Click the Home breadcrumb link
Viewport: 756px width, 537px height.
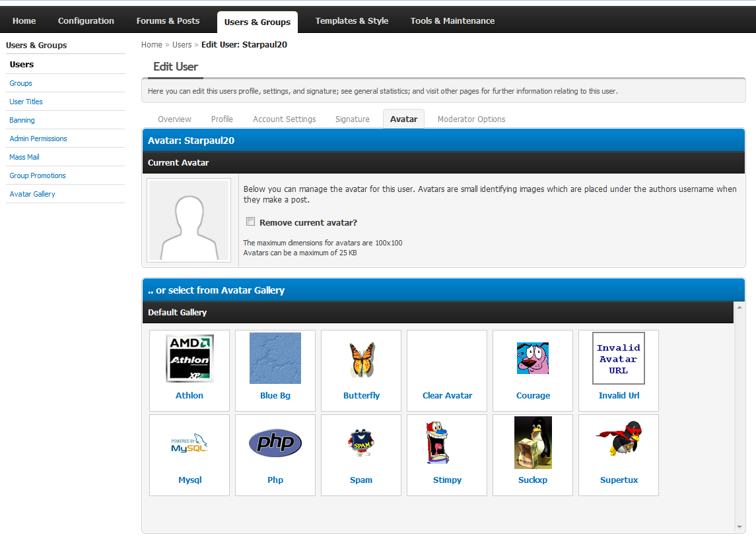(x=151, y=44)
